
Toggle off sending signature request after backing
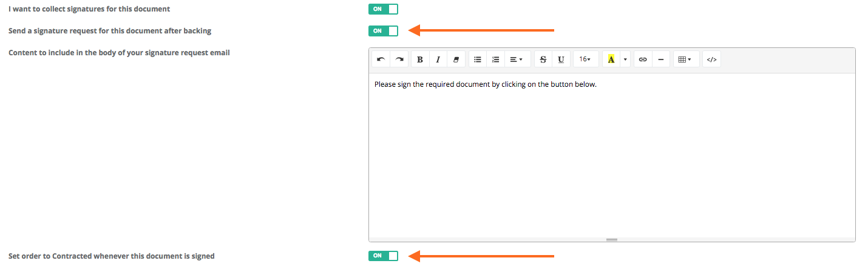point(383,30)
